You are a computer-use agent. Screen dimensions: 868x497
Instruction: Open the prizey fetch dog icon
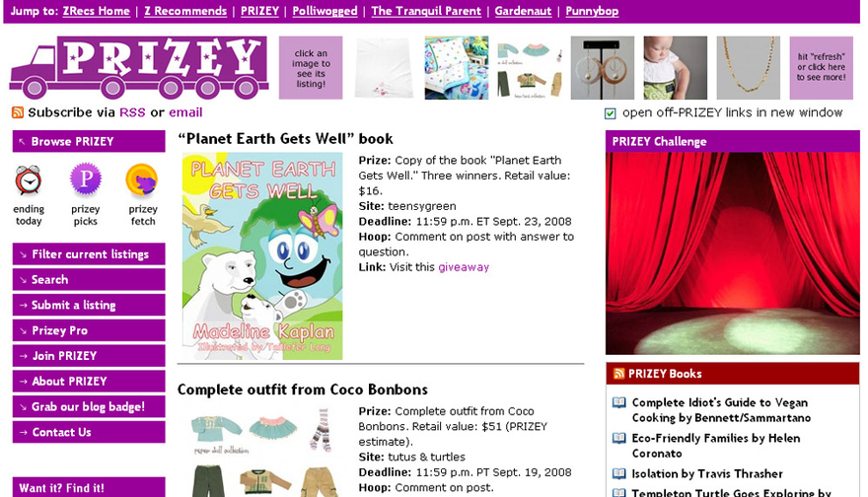[142, 180]
